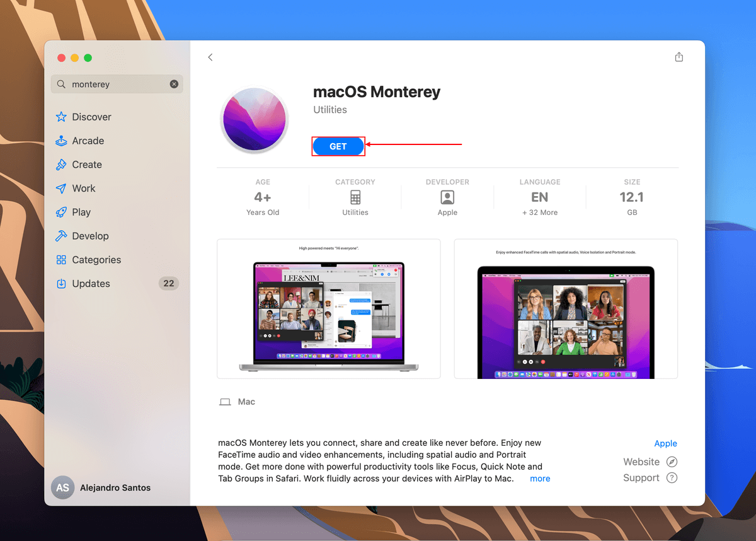Open the Apple developer link

666,443
